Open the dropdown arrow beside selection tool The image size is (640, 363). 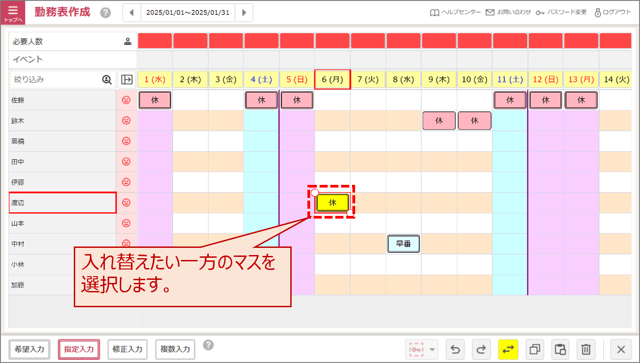[432, 350]
